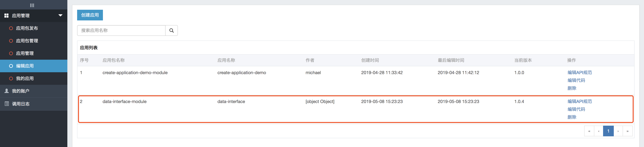This screenshot has height=147, width=644.
Task: Click the create-application-demo name cell
Action: pyautogui.click(x=242, y=73)
